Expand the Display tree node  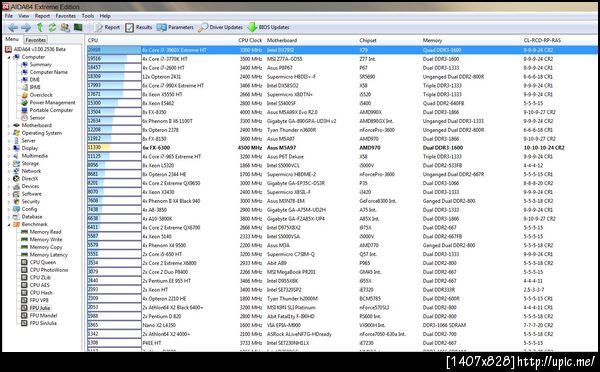click(x=9, y=148)
